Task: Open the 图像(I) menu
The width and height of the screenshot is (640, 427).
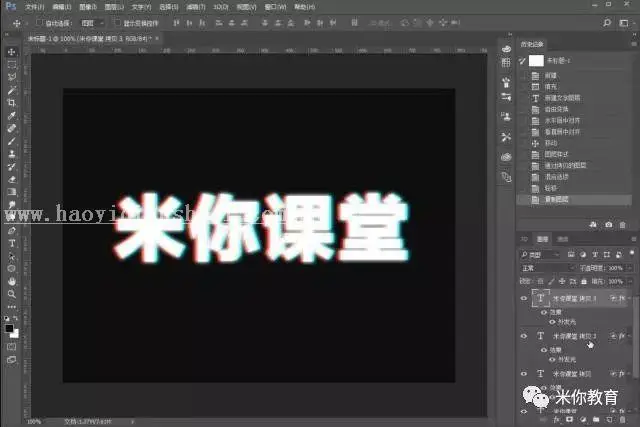Action: tap(88, 7)
